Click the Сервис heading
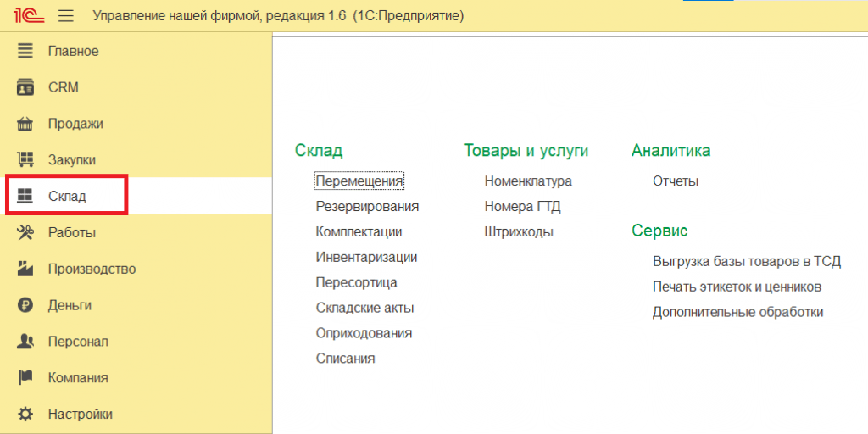The height and width of the screenshot is (434, 868). pyautogui.click(x=659, y=231)
